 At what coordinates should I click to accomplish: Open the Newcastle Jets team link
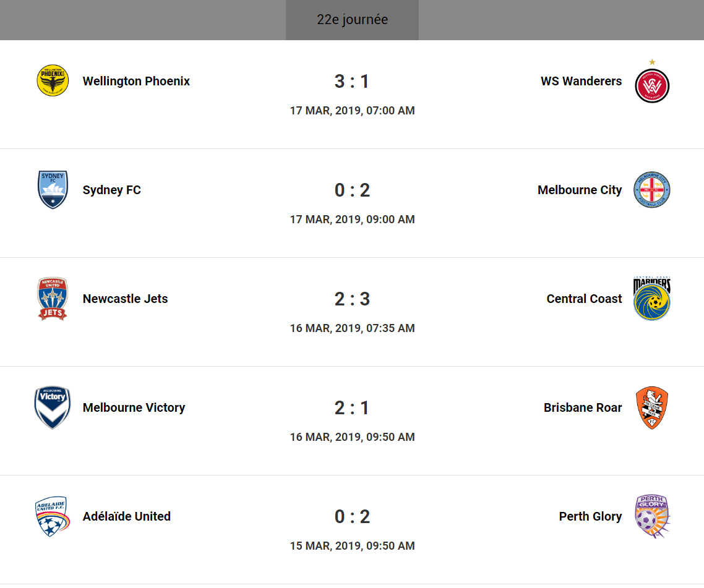point(125,299)
